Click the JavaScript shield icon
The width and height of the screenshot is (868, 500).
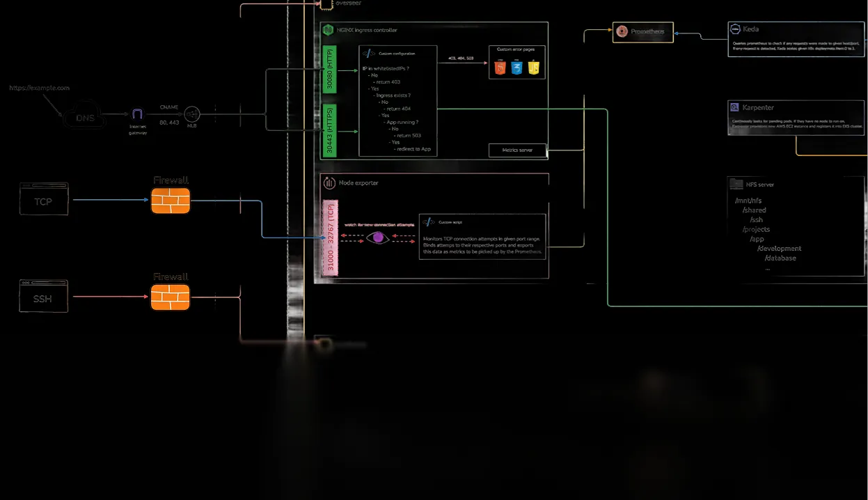533,68
